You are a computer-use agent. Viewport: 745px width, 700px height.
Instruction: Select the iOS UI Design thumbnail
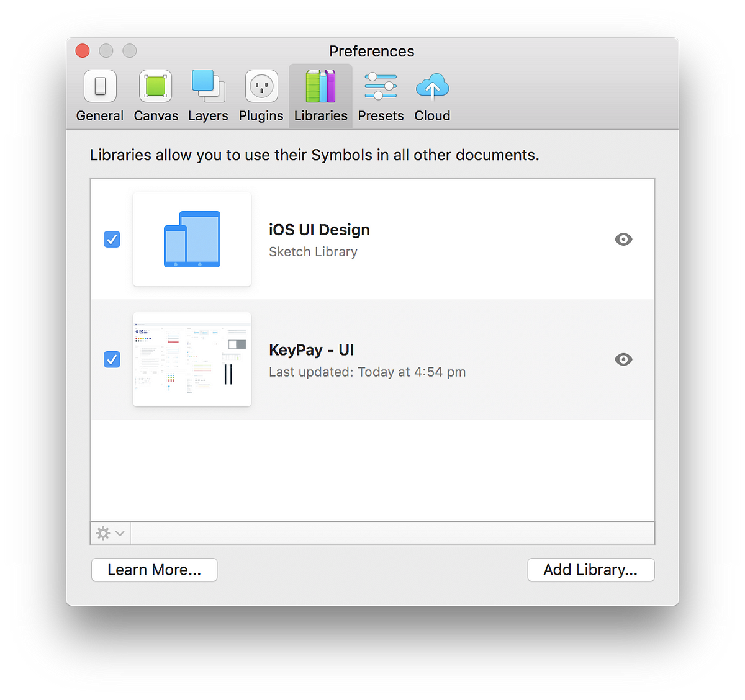tap(192, 239)
